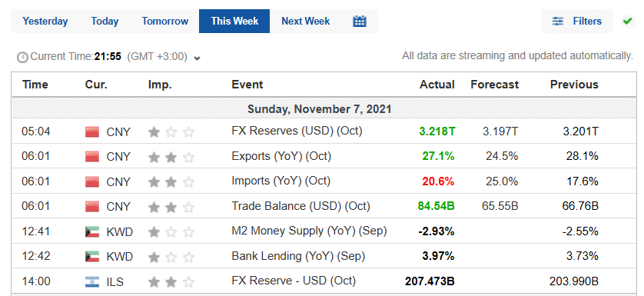Open the FX Reserve - USD (Oct) event
This screenshot has height=296, width=644.
pos(294,281)
